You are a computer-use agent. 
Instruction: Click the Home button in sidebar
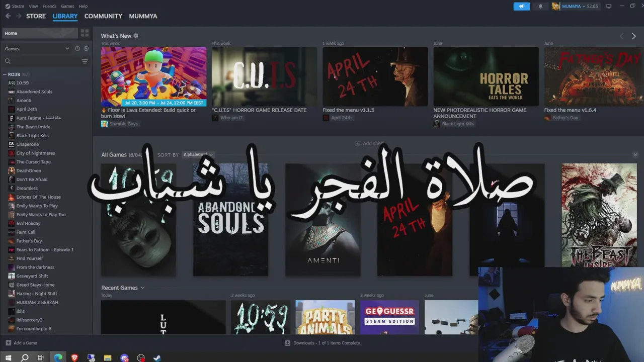point(39,33)
